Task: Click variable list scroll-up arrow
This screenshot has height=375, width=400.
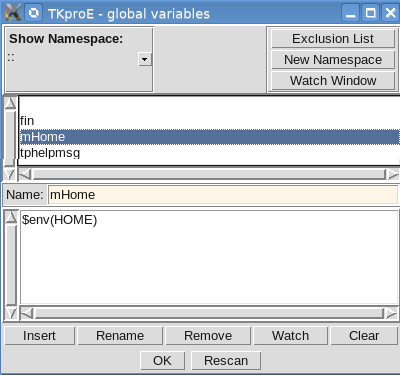Action: click(10, 103)
